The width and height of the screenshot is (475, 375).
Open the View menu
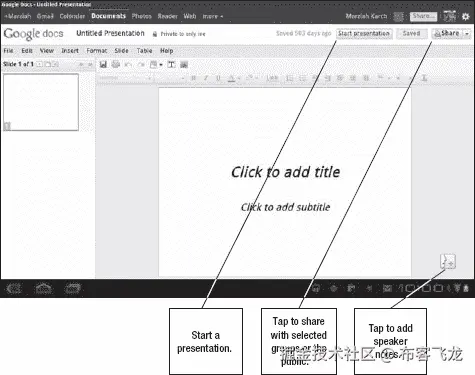coord(47,51)
